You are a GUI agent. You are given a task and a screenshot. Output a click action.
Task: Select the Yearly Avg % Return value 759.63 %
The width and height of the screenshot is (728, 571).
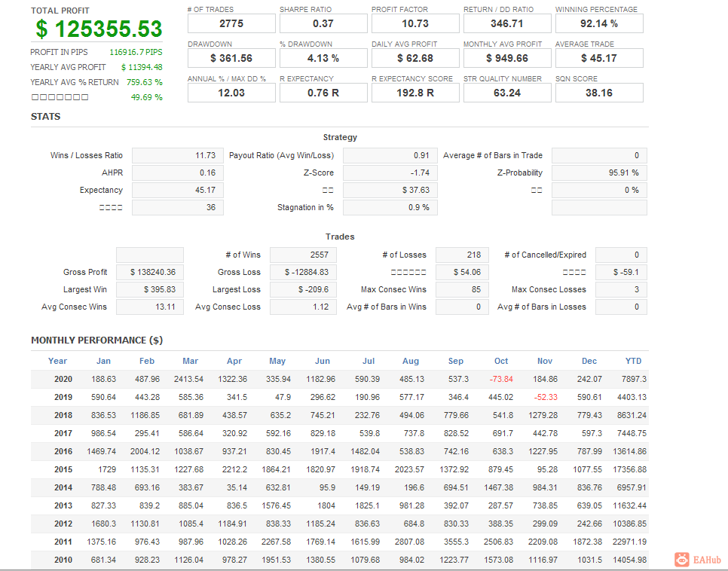145,82
